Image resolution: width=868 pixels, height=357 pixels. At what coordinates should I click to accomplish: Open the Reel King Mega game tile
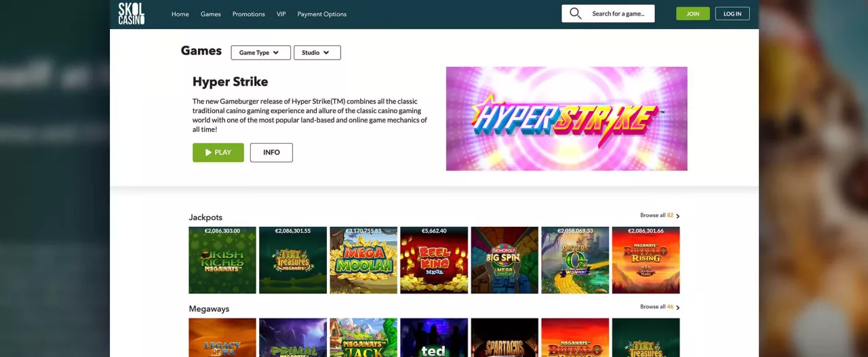tap(434, 260)
